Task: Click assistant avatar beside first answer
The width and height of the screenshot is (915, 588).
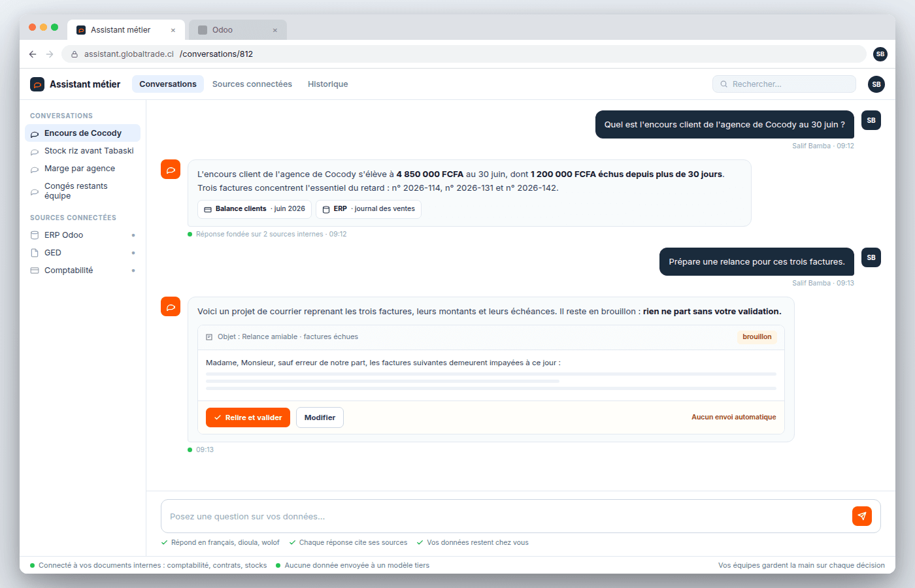Action: [171, 169]
